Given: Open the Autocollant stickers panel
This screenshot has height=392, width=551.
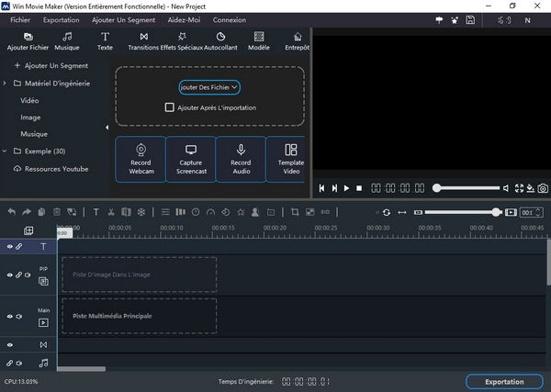Looking at the screenshot, I should point(220,41).
